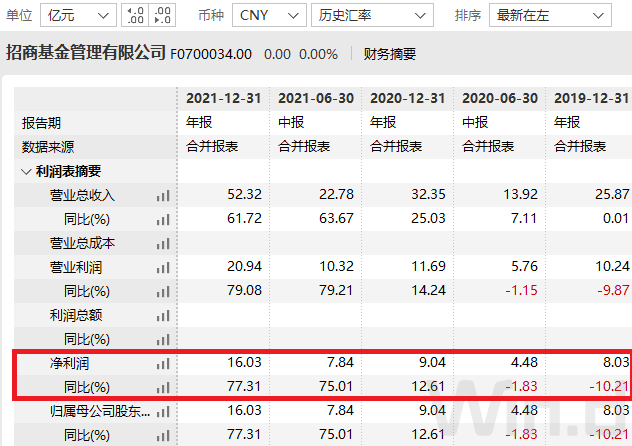Click the 13.92 revenue cell
This screenshot has width=632, height=446.
pyautogui.click(x=520, y=195)
